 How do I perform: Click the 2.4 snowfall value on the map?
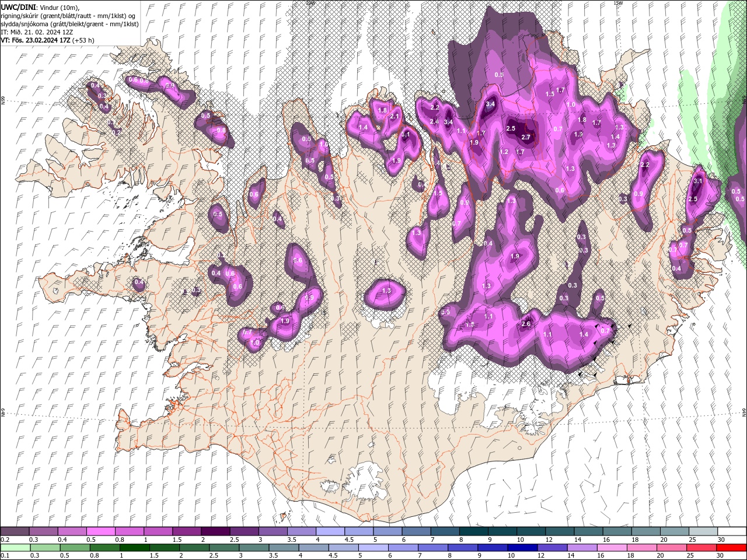[434, 121]
